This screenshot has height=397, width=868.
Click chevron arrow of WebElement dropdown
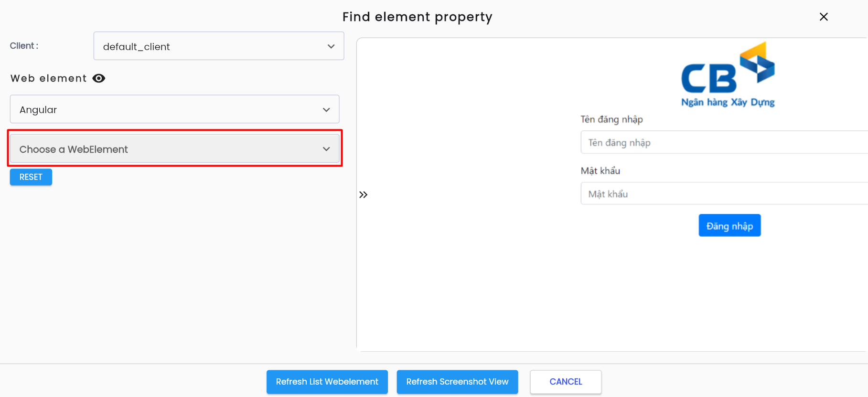[x=326, y=149]
